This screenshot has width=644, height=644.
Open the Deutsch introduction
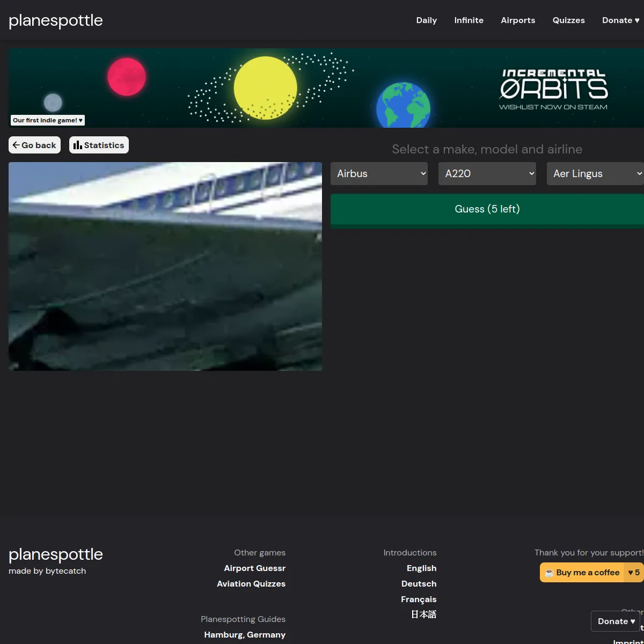[x=419, y=584]
